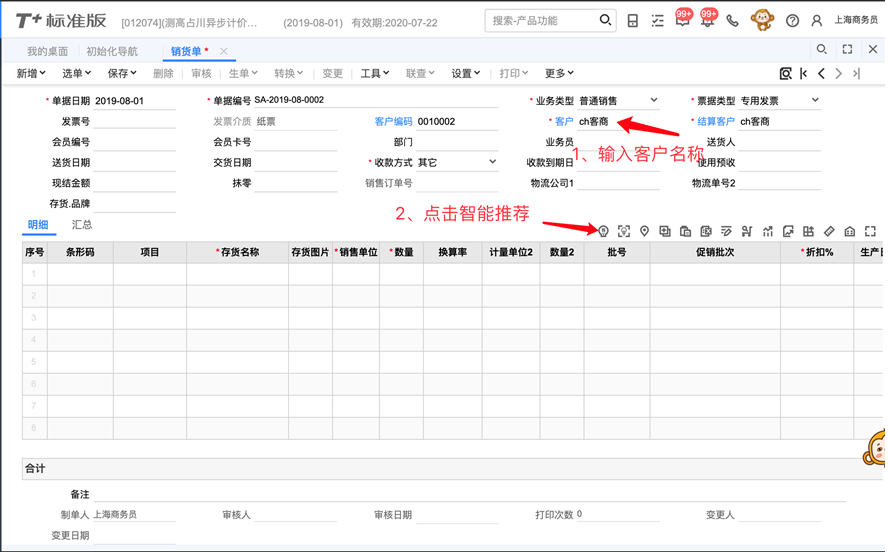Viewport: 888px width, 552px height.
Task: Click the smart recommendation lightbulb icon
Action: (x=603, y=231)
